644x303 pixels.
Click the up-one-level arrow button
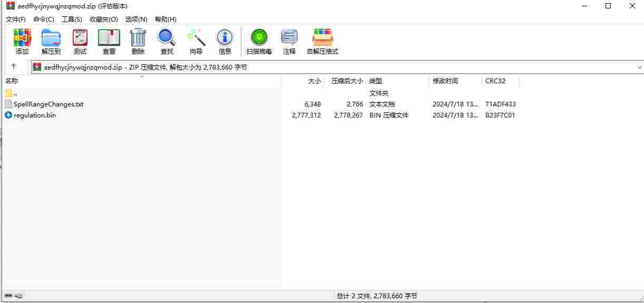(14, 67)
